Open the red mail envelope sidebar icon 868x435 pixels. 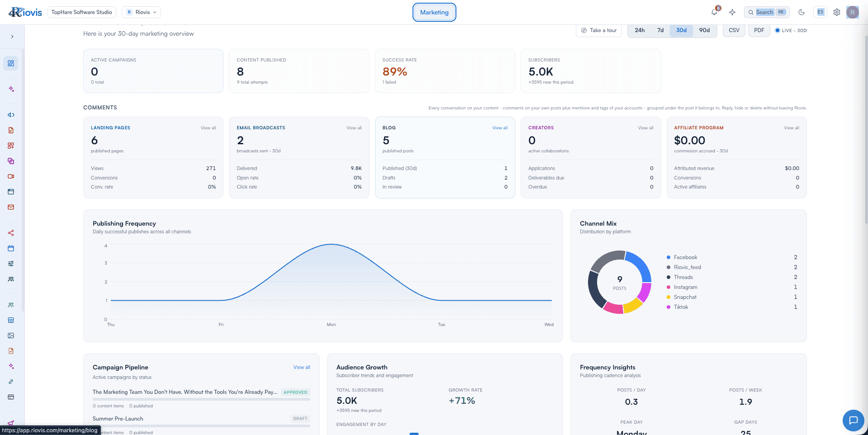pyautogui.click(x=11, y=207)
